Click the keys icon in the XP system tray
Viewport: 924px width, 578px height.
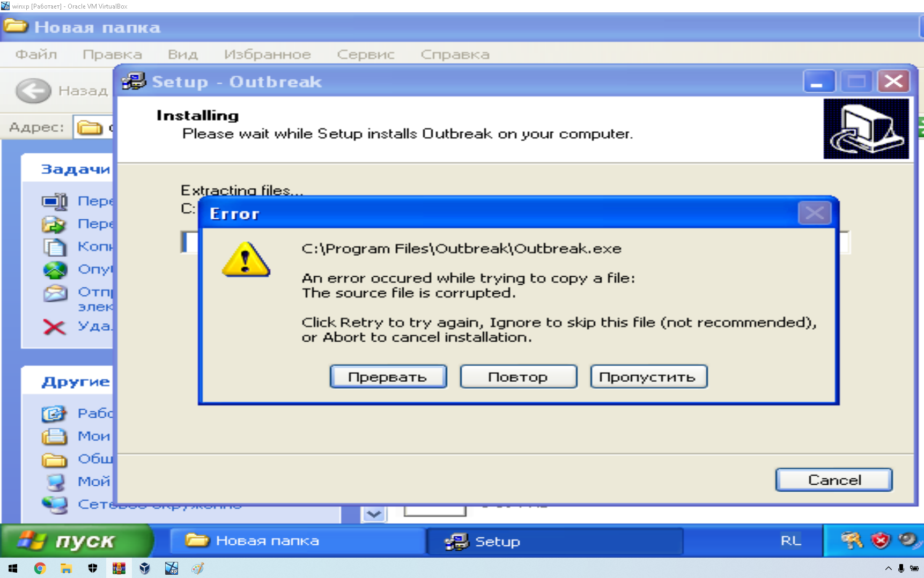click(852, 540)
